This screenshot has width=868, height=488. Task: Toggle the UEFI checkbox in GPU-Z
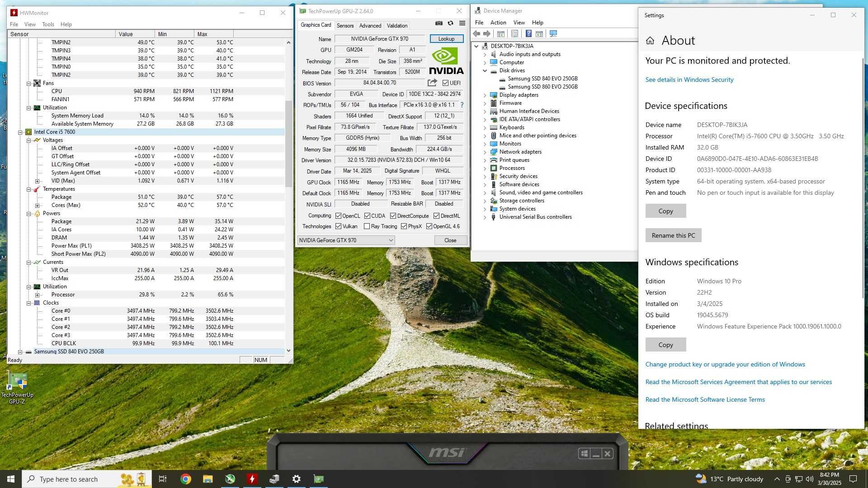point(445,83)
